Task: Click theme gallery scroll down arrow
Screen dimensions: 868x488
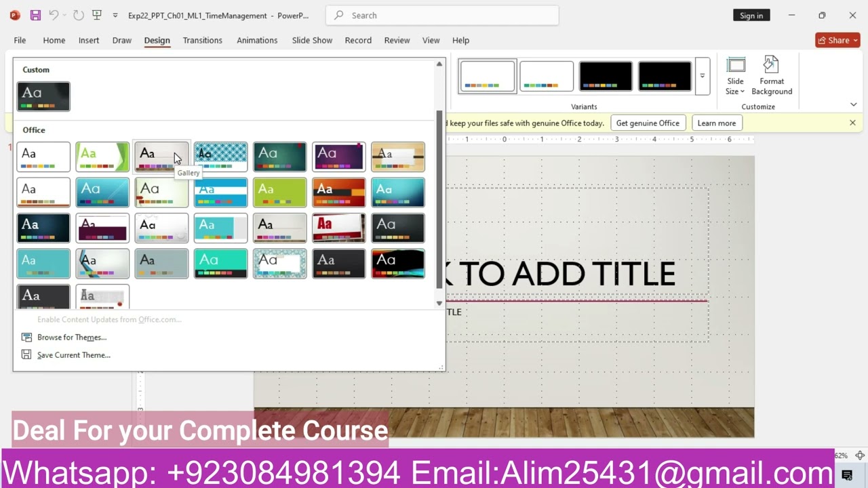Action: coord(439,303)
